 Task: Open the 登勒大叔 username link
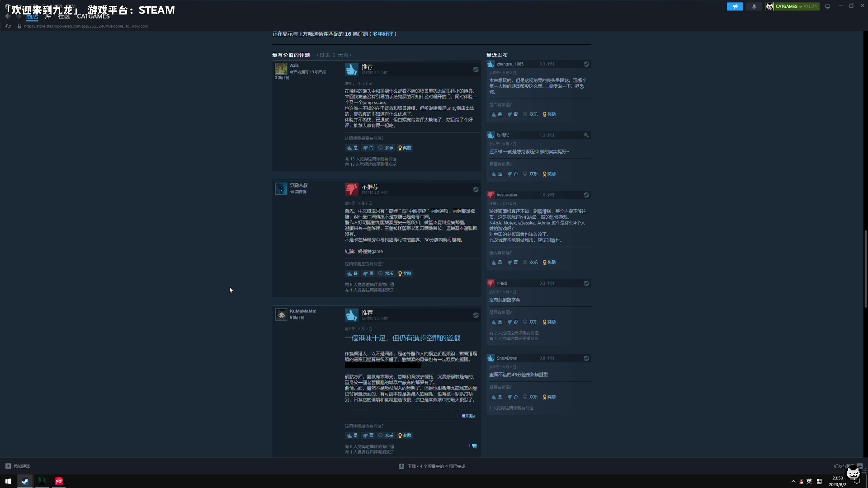(x=299, y=185)
